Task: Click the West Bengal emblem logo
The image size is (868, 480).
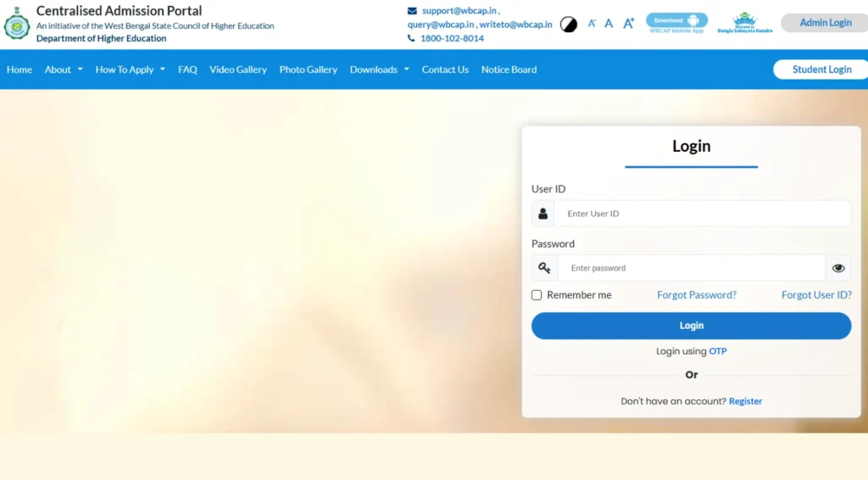Action: pos(17,23)
